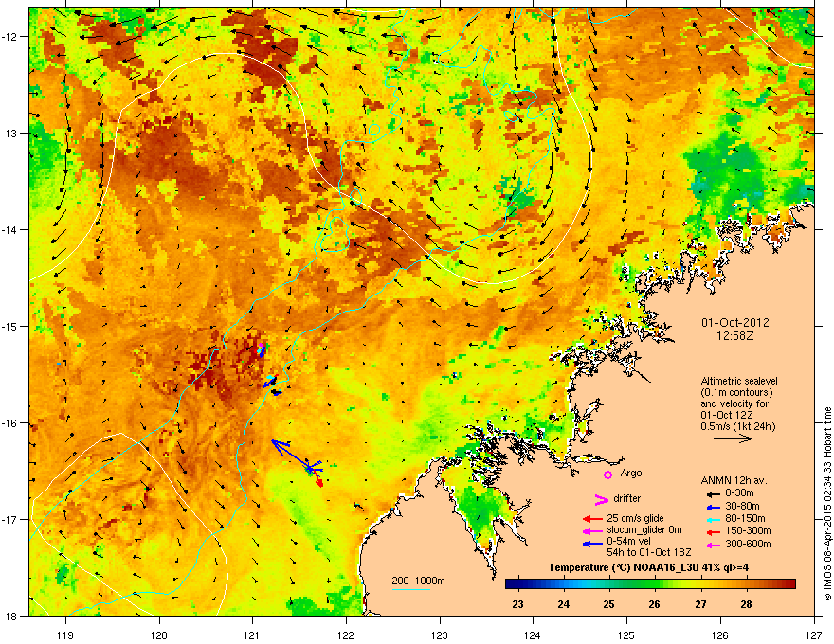Click the longitude axis label 125
Screen dimensions: 834x644
[626, 635]
